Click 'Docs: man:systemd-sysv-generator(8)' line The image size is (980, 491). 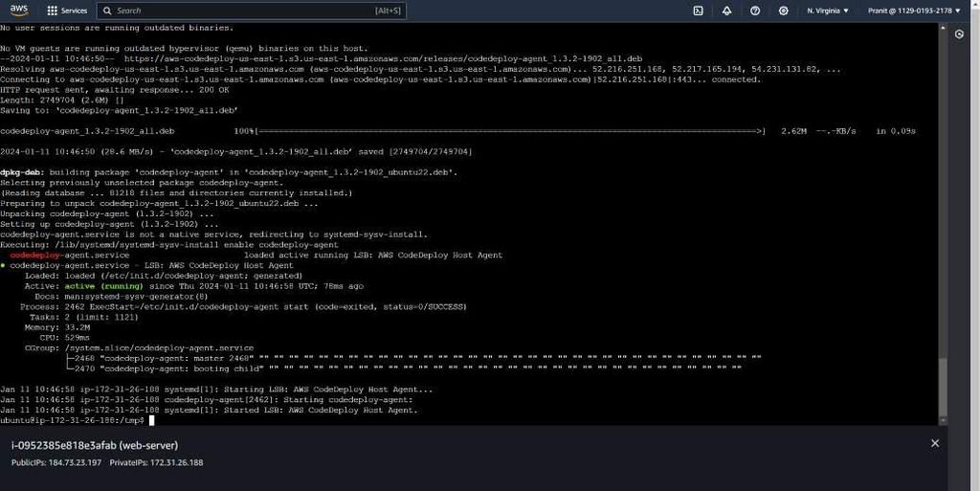pyautogui.click(x=122, y=297)
